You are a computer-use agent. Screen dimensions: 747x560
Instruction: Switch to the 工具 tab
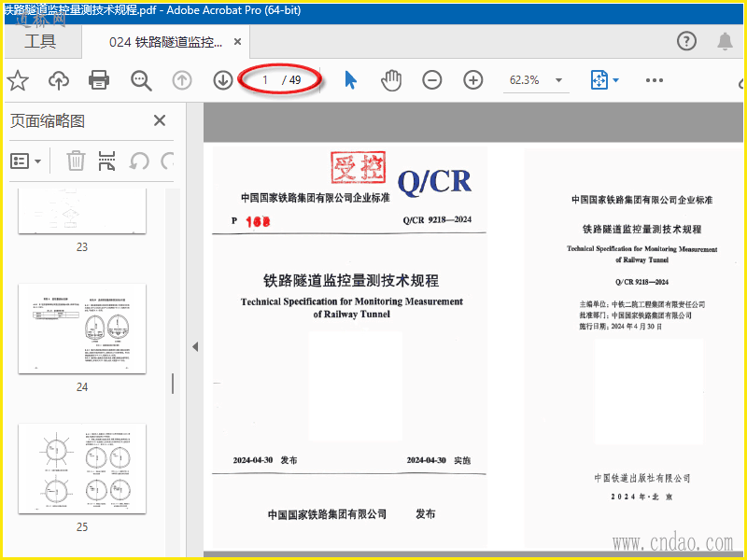coord(40,41)
